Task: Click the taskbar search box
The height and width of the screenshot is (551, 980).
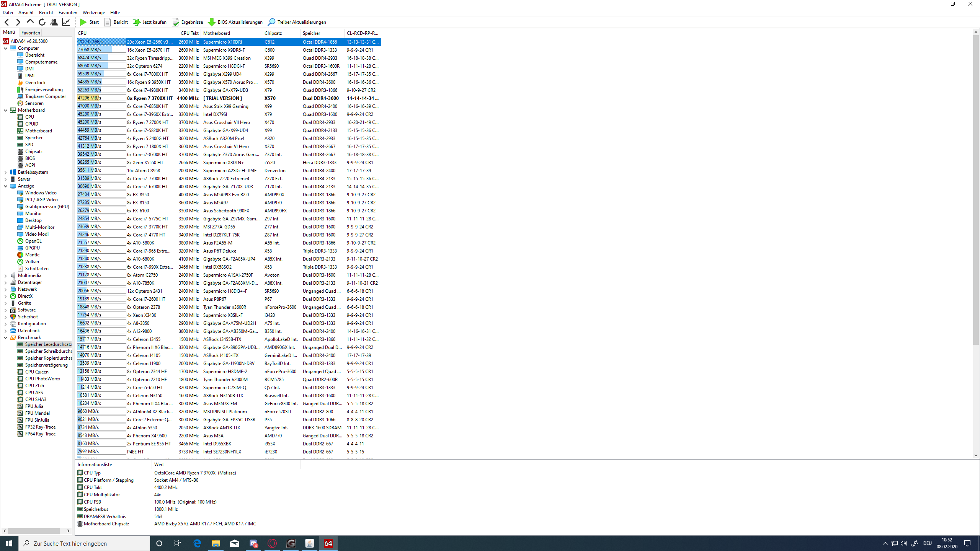Action: click(x=84, y=543)
